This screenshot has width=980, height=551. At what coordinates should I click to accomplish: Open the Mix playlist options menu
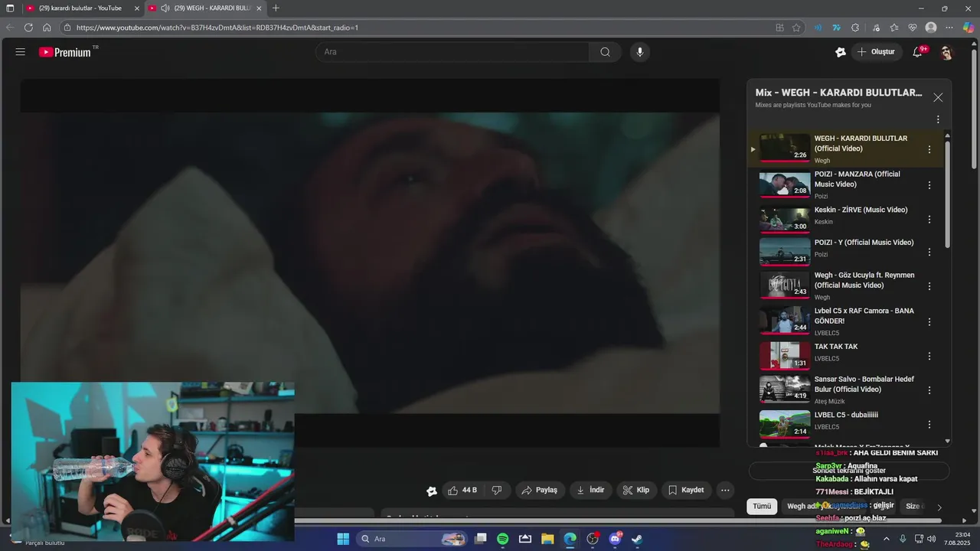tap(938, 119)
